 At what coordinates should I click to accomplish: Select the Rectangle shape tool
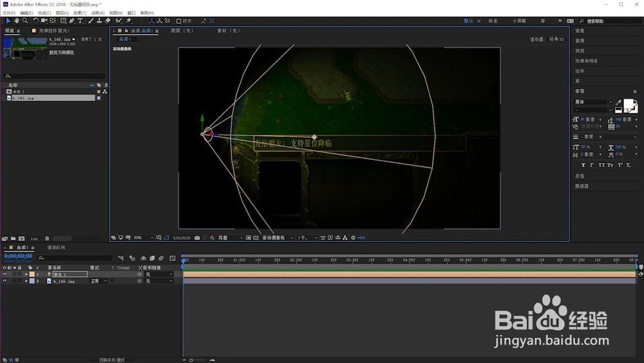point(63,21)
